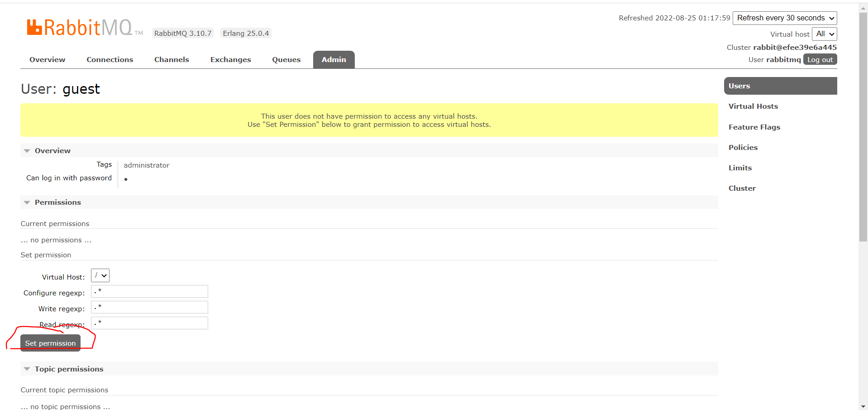Click the "... no permissions ..." text
The height and width of the screenshot is (410, 868).
click(x=56, y=240)
